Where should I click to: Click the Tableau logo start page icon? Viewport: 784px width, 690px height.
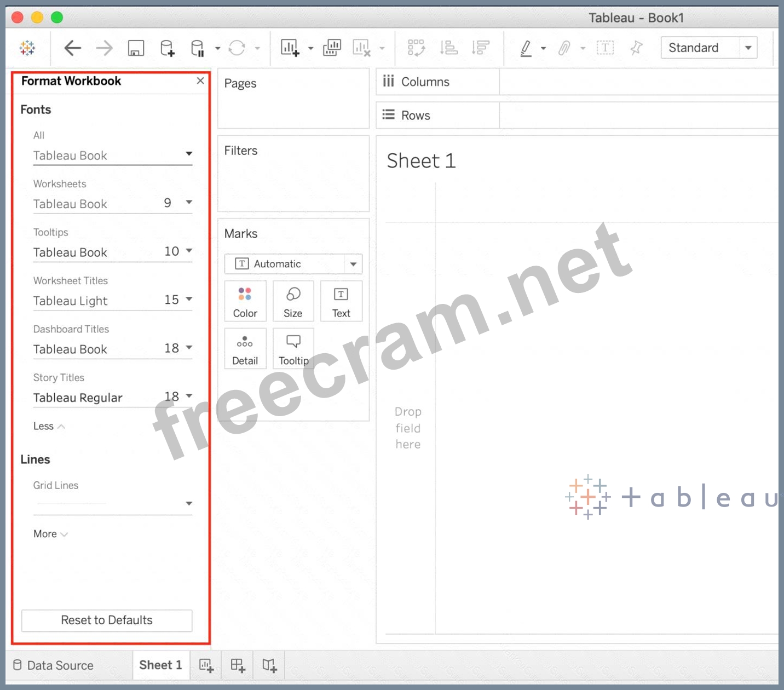click(27, 48)
